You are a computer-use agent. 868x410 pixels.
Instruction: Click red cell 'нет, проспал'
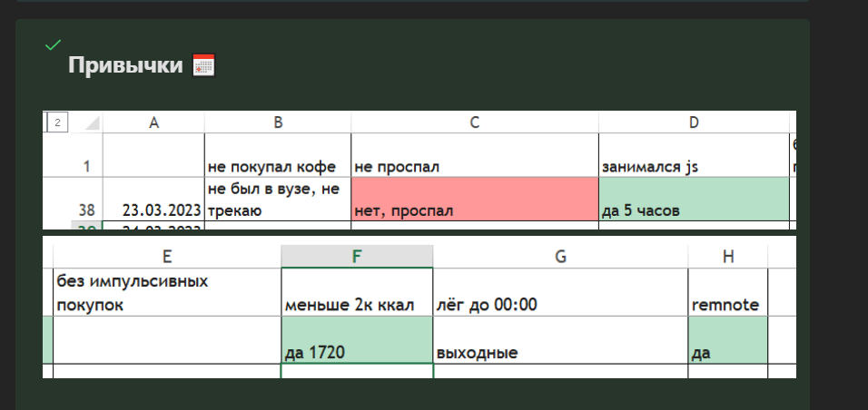click(475, 200)
